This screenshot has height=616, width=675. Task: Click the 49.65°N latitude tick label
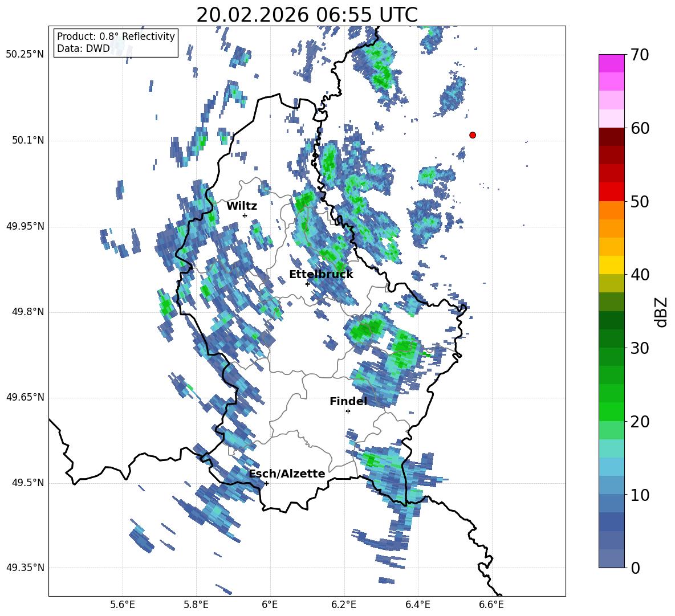pyautogui.click(x=25, y=397)
